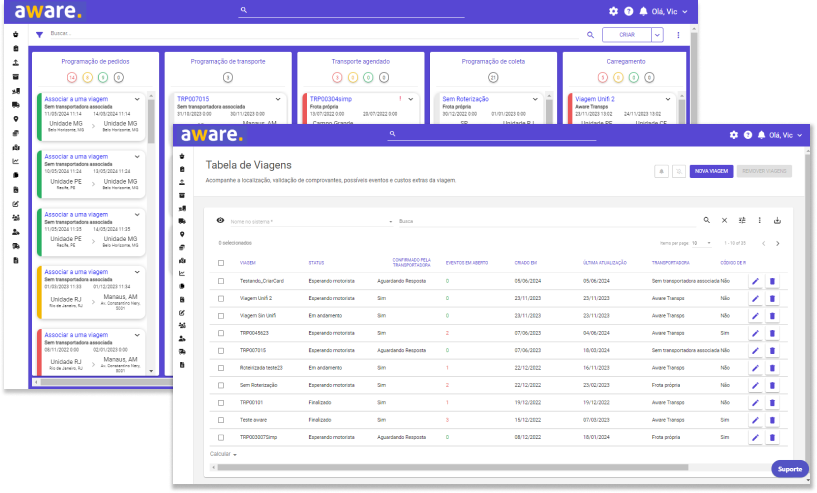Sort table by VIAGEM column header
This screenshot has height=493, width=817.
tap(247, 263)
